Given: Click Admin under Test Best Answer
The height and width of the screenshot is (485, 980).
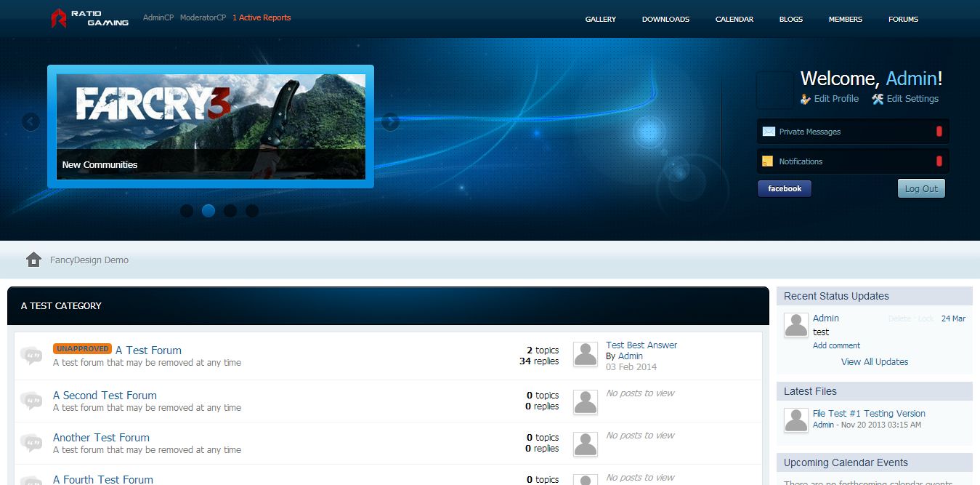Looking at the screenshot, I should [631, 356].
